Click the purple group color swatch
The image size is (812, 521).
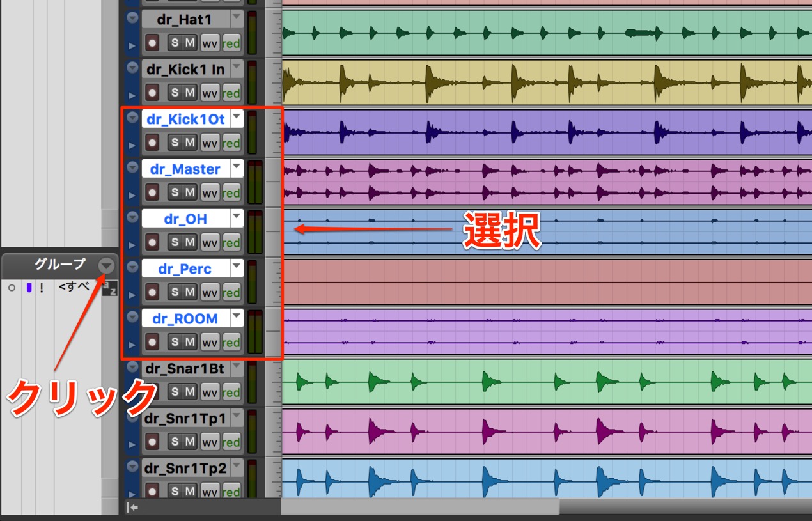tap(29, 288)
